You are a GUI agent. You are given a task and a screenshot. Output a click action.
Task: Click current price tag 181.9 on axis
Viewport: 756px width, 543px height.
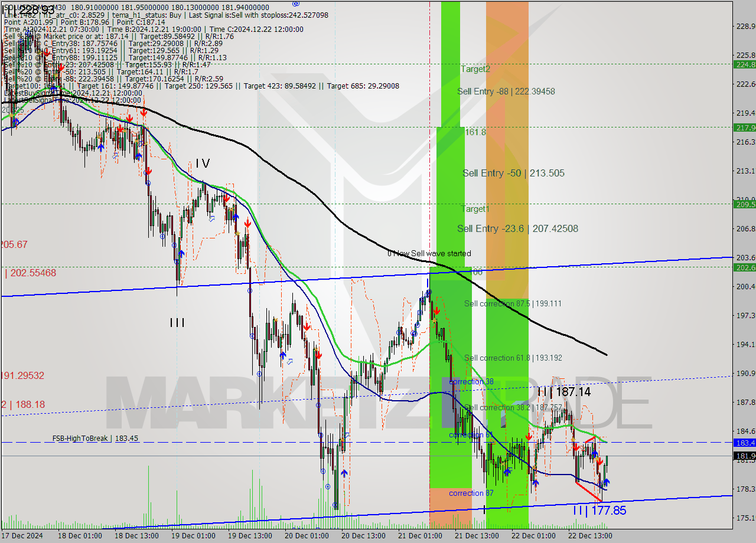click(x=744, y=456)
